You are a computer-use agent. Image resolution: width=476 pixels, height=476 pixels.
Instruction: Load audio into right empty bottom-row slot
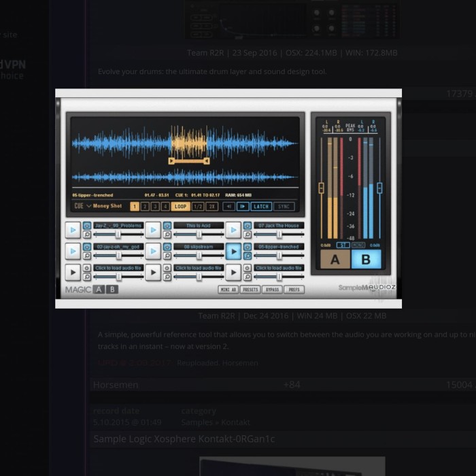click(x=279, y=268)
